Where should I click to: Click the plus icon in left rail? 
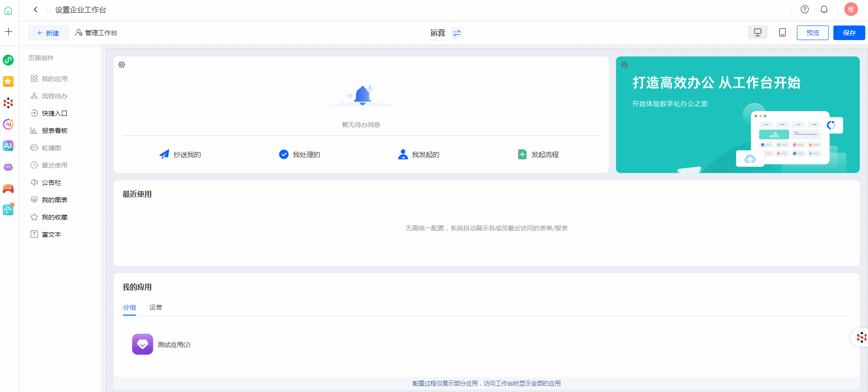[x=8, y=32]
